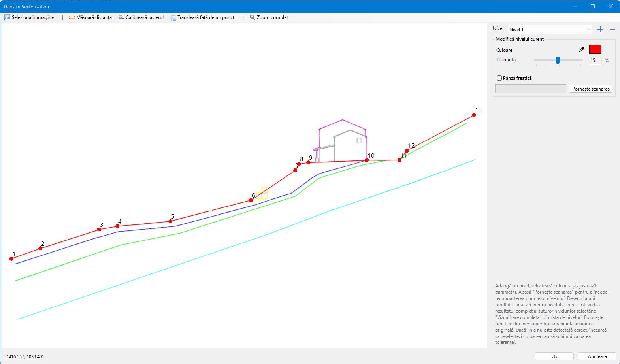Select profile point 9
The width and height of the screenshot is (620, 364).
pos(308,162)
